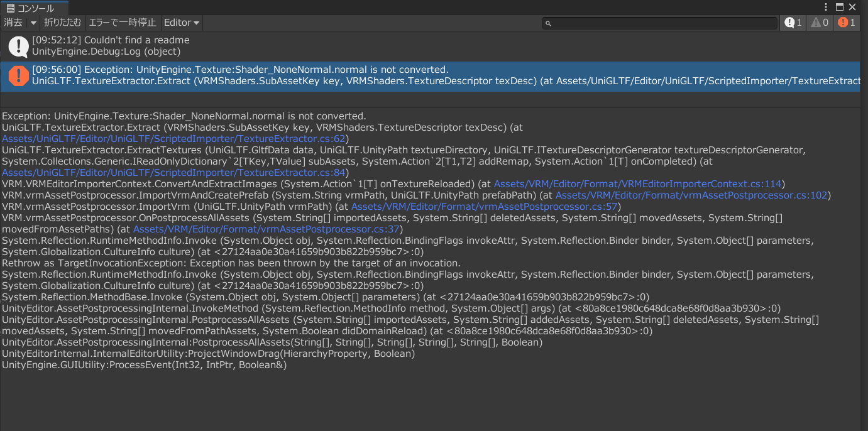
Task: Open the 消去 dropdown arrow
Action: [33, 23]
